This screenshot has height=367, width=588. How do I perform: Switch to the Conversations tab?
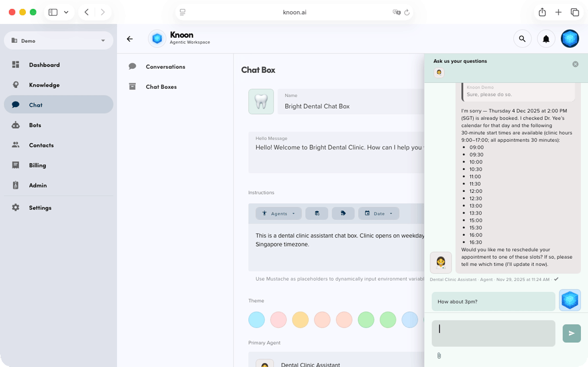pyautogui.click(x=166, y=66)
